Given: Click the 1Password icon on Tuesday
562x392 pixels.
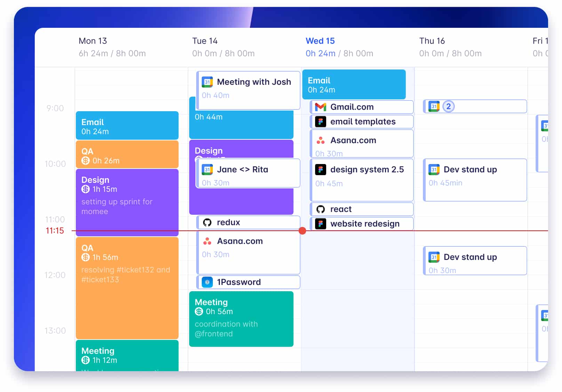Looking at the screenshot, I should [207, 282].
